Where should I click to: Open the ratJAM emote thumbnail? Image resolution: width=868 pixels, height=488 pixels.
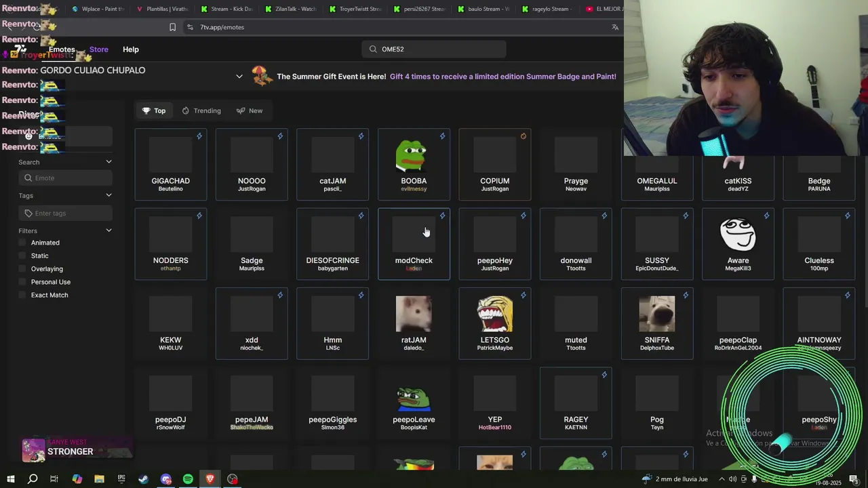point(414,314)
